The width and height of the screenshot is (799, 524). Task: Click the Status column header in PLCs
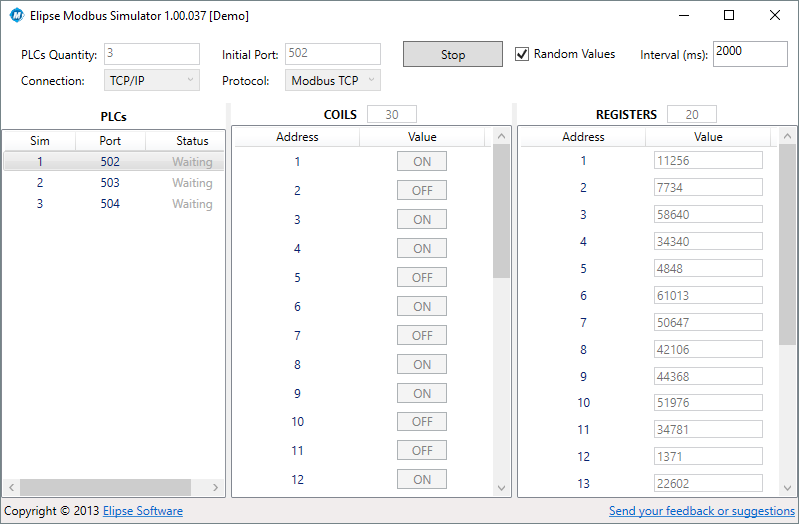click(x=192, y=141)
